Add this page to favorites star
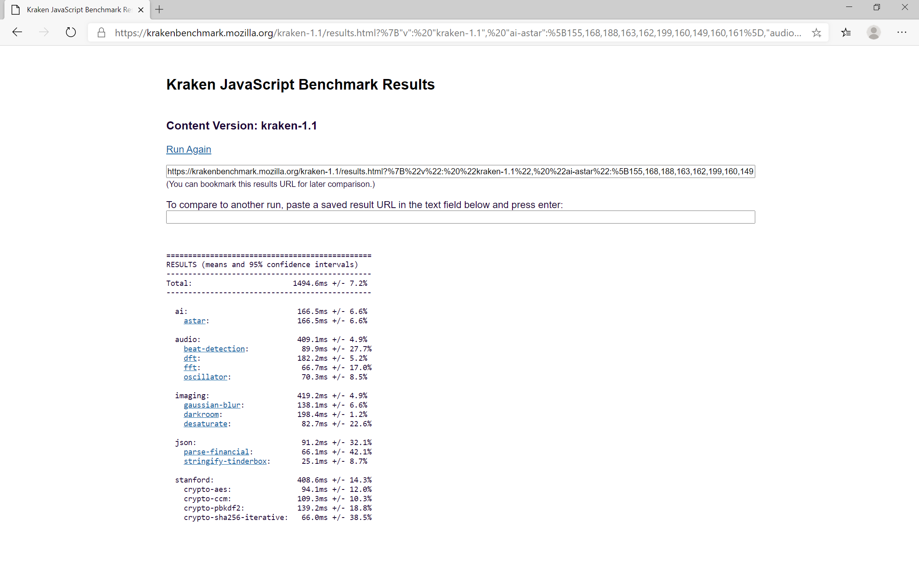 tap(816, 33)
